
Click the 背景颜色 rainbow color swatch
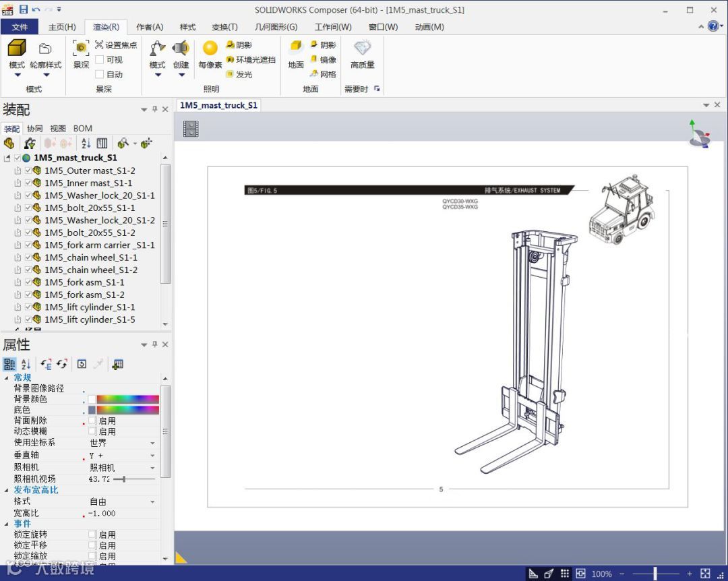click(127, 399)
